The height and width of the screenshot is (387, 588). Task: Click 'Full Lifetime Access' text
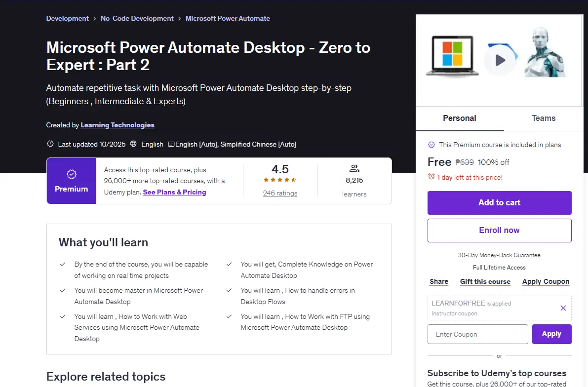[x=499, y=268]
